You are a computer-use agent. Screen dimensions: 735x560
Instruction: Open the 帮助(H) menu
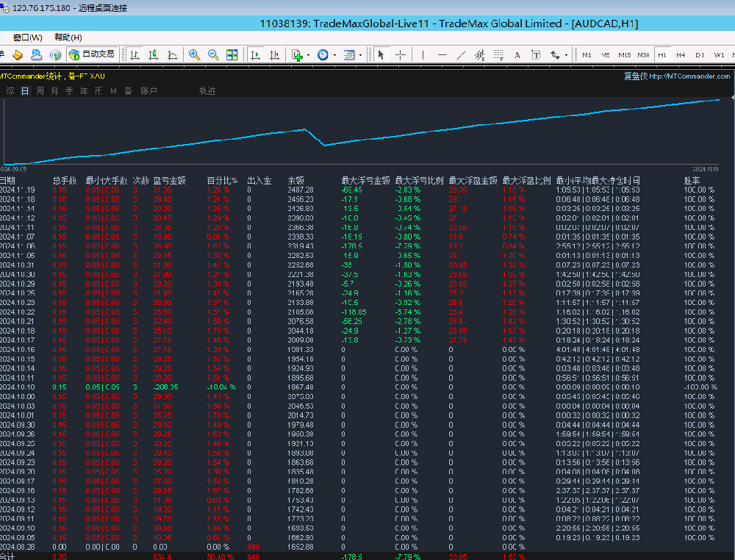click(x=68, y=37)
